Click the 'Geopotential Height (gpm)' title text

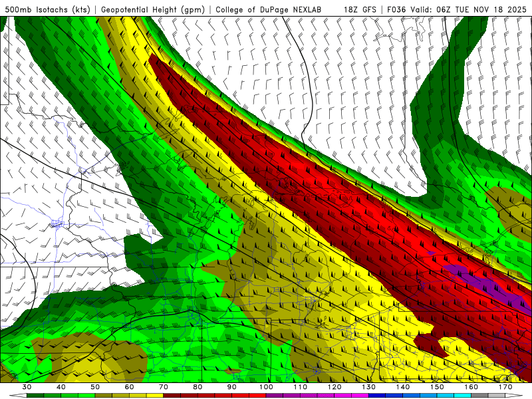[153, 10]
